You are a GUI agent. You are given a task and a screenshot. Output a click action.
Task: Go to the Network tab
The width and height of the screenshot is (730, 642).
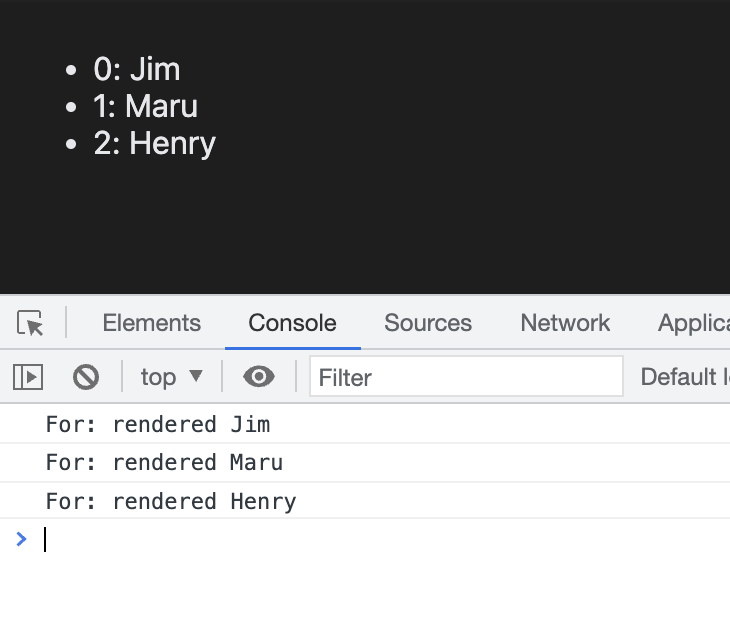[565, 323]
